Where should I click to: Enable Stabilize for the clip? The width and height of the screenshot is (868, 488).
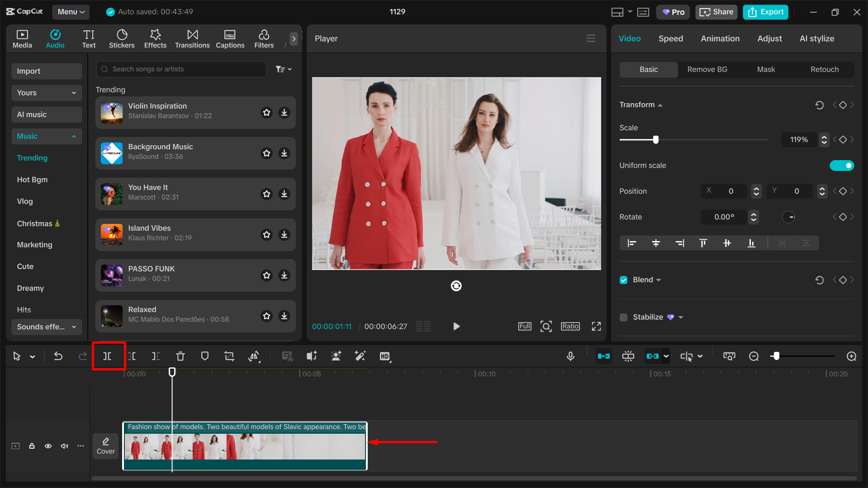pos(623,317)
